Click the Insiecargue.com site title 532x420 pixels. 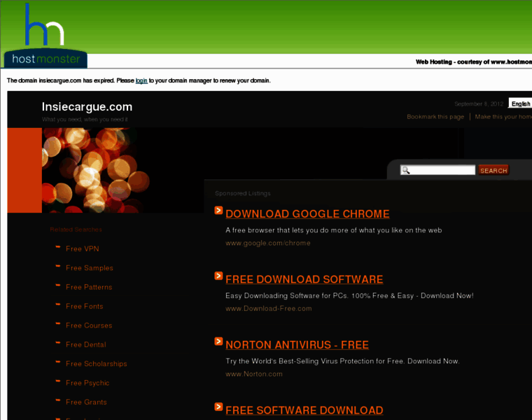[x=87, y=107]
